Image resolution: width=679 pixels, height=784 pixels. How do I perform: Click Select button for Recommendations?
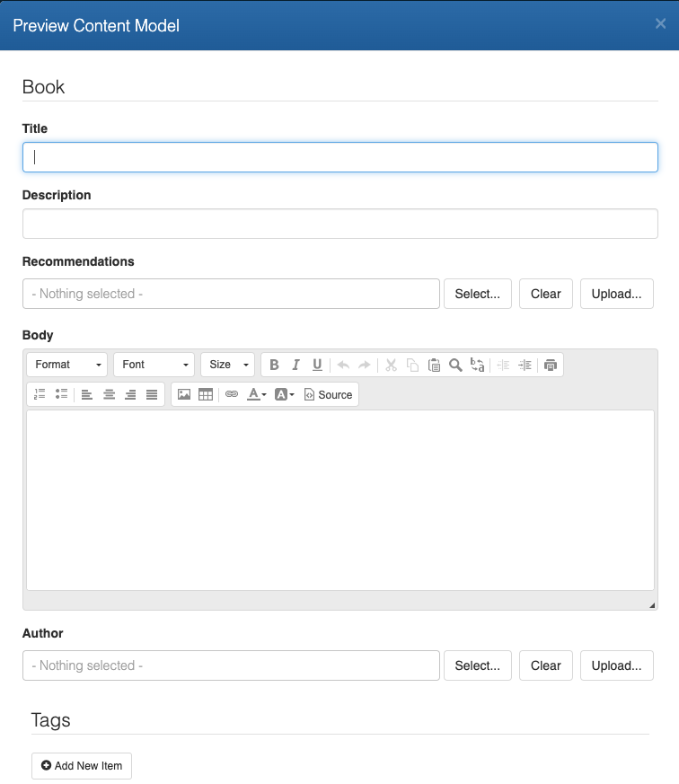(477, 294)
